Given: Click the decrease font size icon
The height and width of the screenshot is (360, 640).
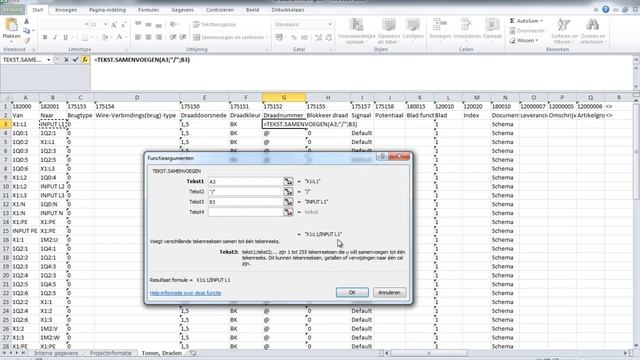Looking at the screenshot, I should [124, 25].
